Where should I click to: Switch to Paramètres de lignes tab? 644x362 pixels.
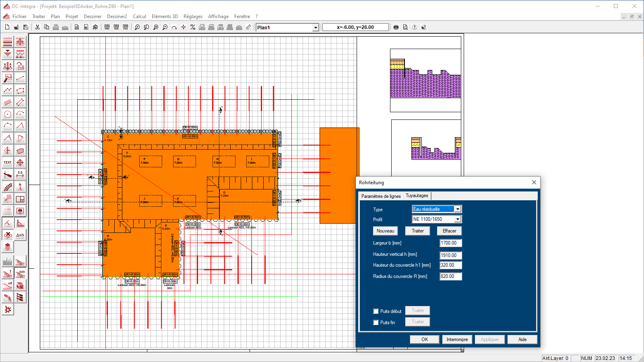click(x=381, y=196)
